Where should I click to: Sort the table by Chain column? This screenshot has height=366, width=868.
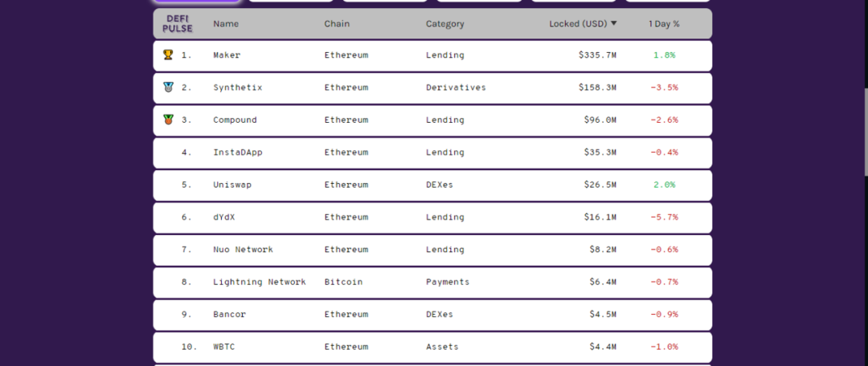click(337, 24)
